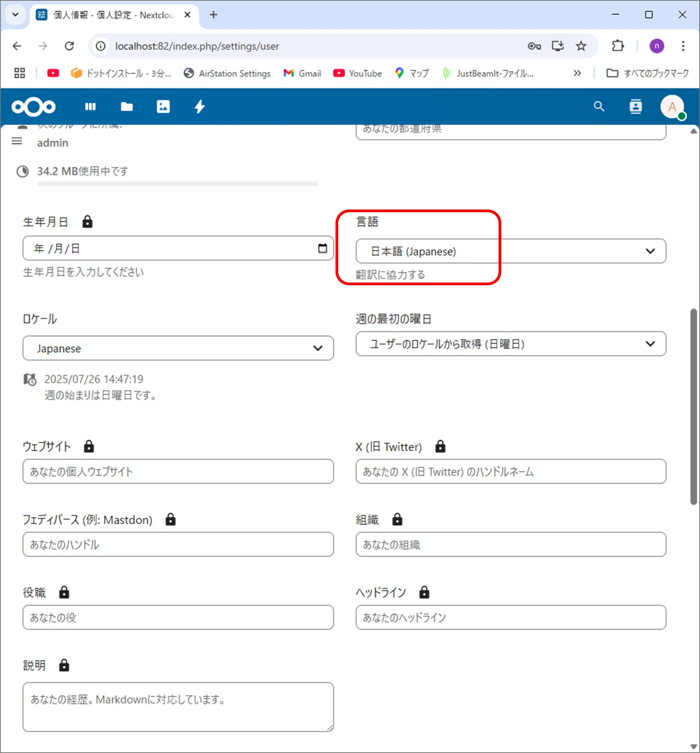This screenshot has width=700, height=753.
Task: Click the lock icon beside ヘッドライン
Action: click(x=424, y=593)
